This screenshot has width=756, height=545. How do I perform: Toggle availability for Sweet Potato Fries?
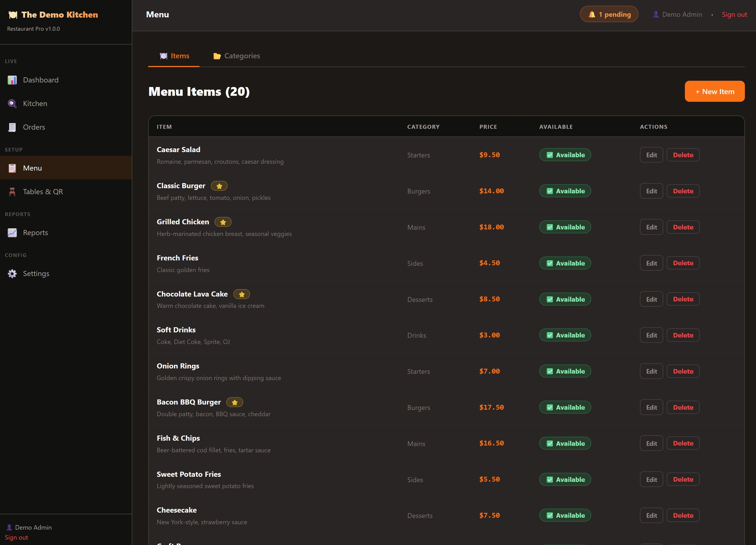565,480
